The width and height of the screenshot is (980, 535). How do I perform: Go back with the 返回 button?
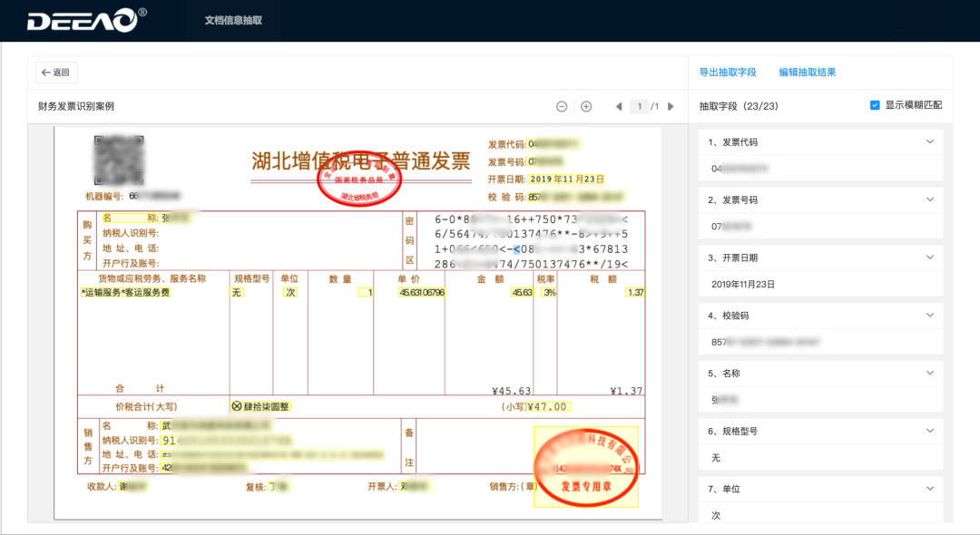click(56, 73)
